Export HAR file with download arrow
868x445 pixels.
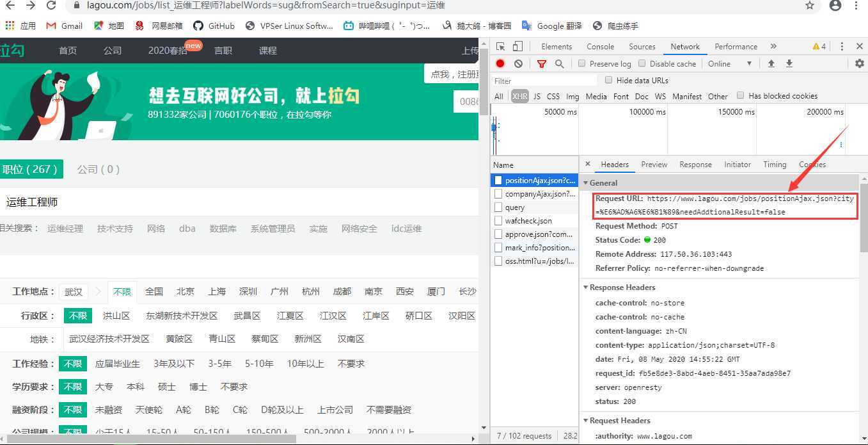coord(789,63)
